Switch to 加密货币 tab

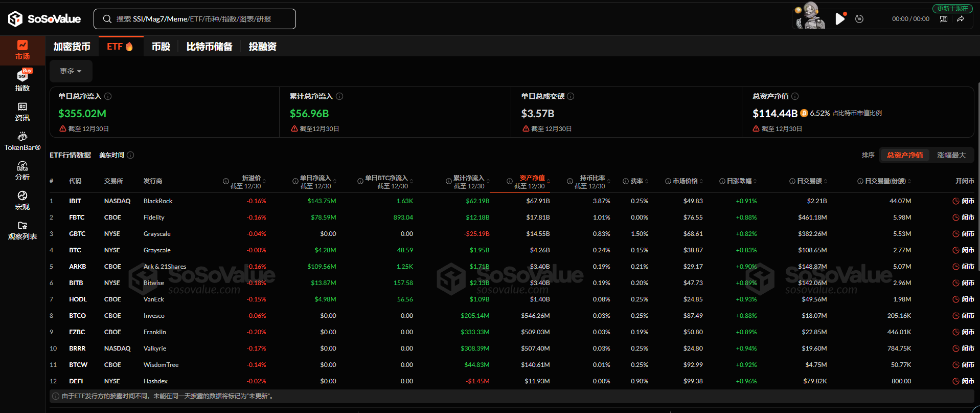(72, 47)
